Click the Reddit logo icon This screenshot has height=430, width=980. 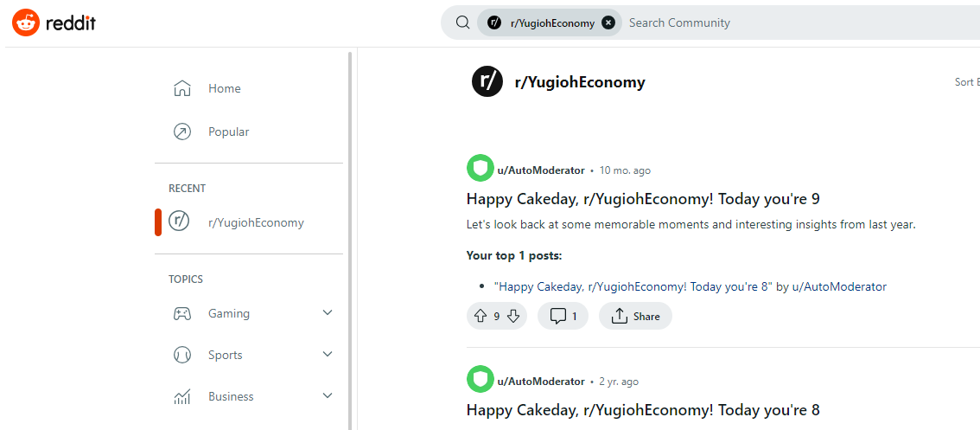click(26, 23)
